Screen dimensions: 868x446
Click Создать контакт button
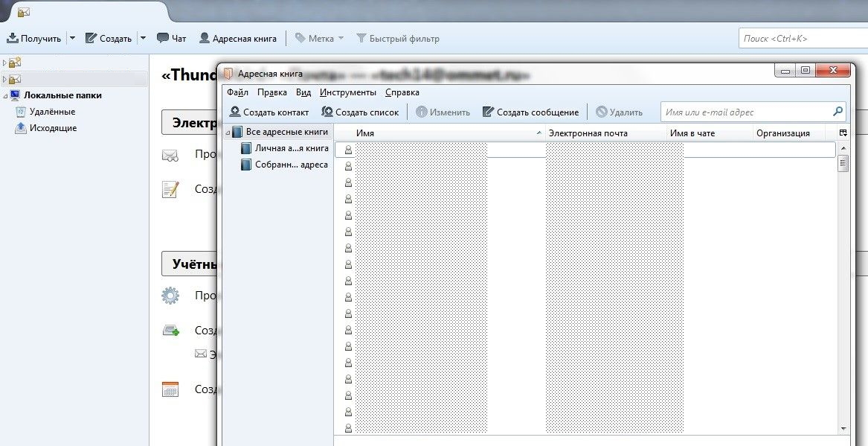[x=269, y=112]
